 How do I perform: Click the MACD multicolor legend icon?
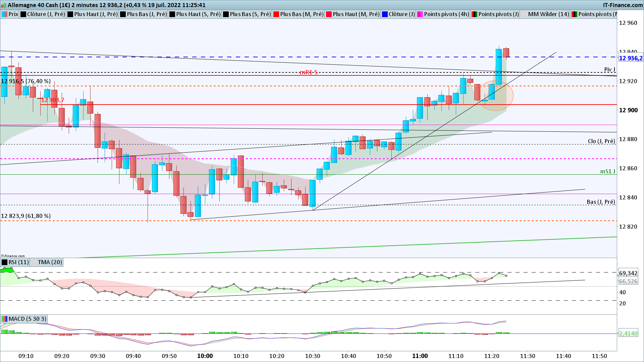[4, 319]
